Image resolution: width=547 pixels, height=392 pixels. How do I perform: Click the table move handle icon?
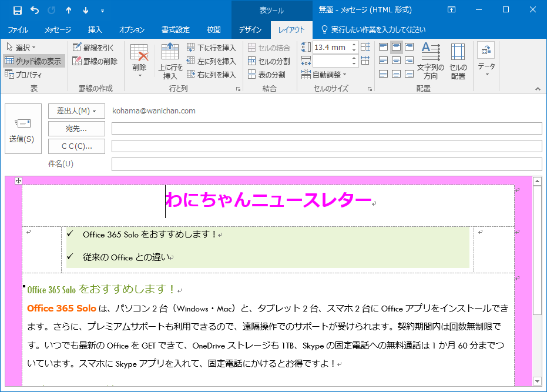18,181
